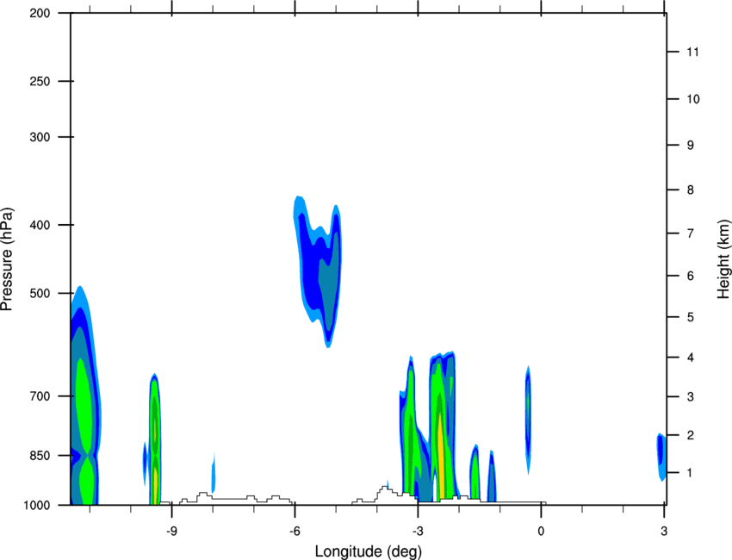Click pressure tick label 400
Viewport: 732px width, 560px height.
40,225
